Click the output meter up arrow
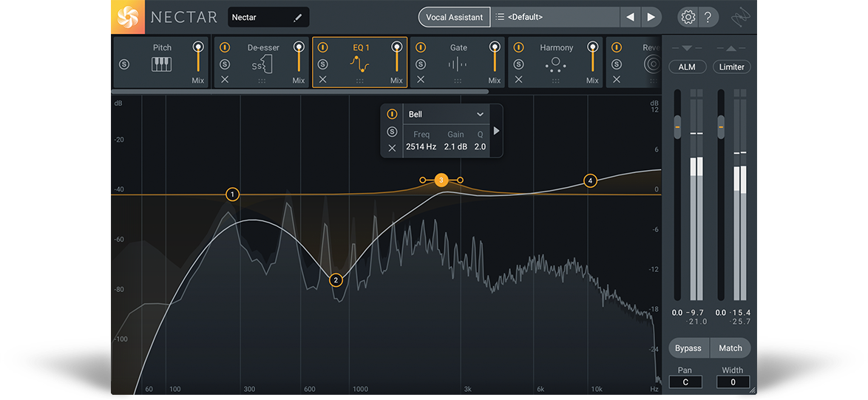 click(x=732, y=48)
